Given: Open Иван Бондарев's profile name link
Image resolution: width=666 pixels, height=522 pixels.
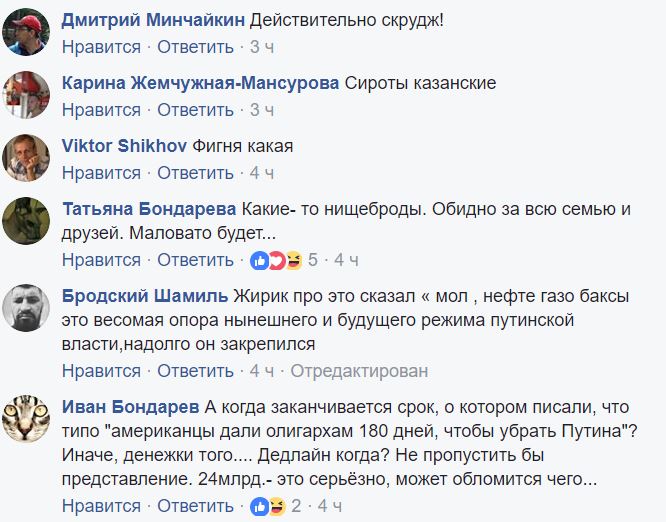Looking at the screenshot, I should (x=130, y=407).
